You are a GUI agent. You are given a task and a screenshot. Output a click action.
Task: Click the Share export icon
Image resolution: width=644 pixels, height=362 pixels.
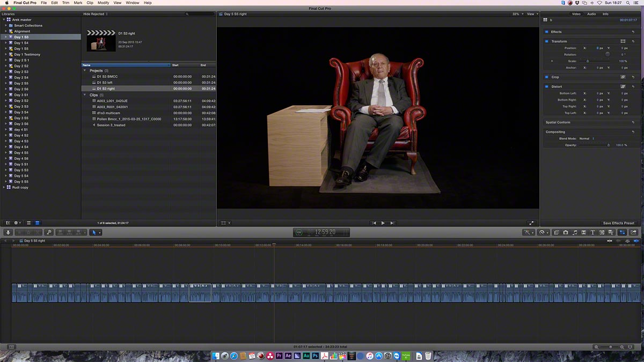pyautogui.click(x=634, y=232)
